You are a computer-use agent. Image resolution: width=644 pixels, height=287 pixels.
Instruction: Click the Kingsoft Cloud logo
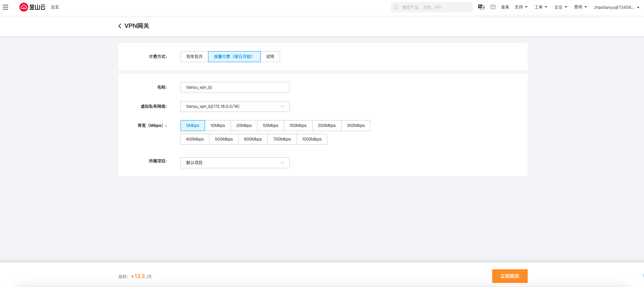click(32, 7)
